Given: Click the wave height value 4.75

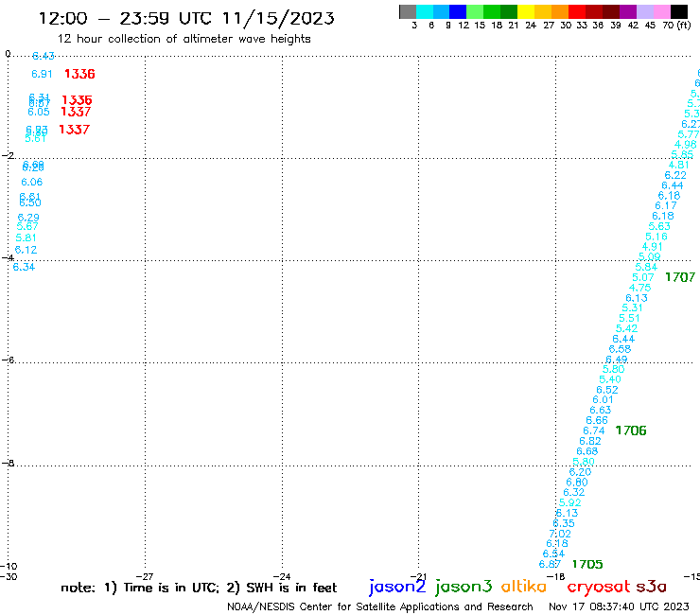Looking at the screenshot, I should [x=639, y=288].
